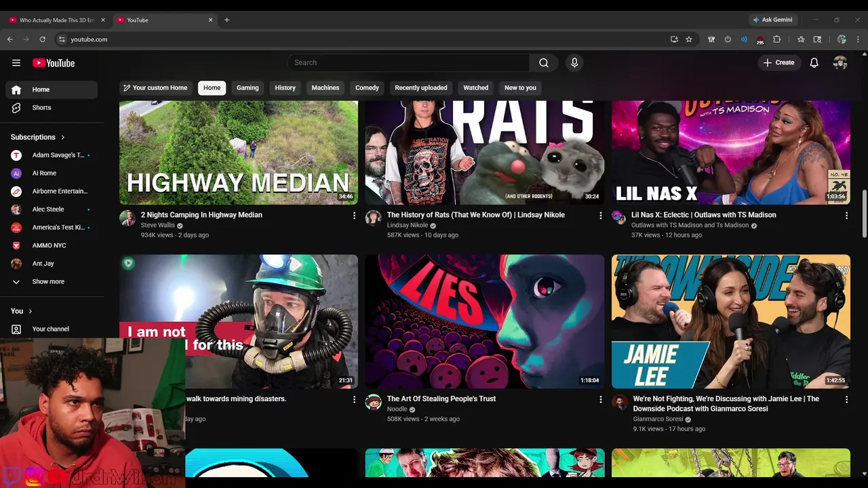Play the Highway Median video thumbnail
The height and width of the screenshot is (488, 868).
click(x=239, y=152)
